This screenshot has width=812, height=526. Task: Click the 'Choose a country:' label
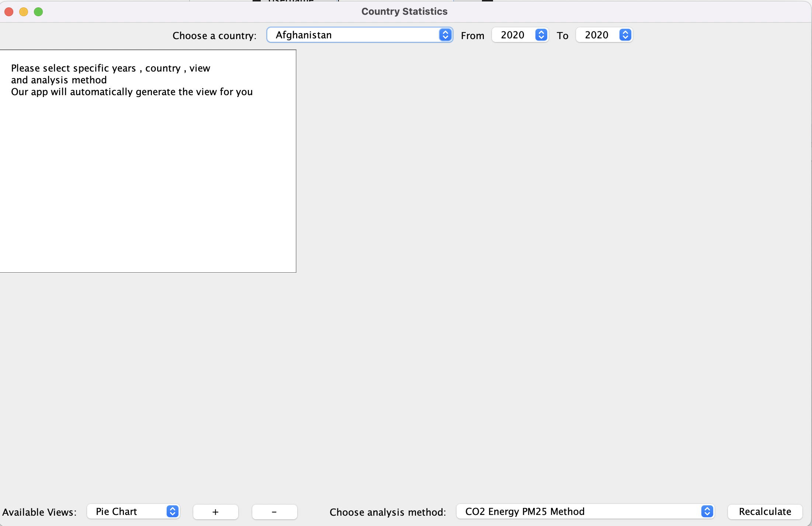pyautogui.click(x=214, y=36)
